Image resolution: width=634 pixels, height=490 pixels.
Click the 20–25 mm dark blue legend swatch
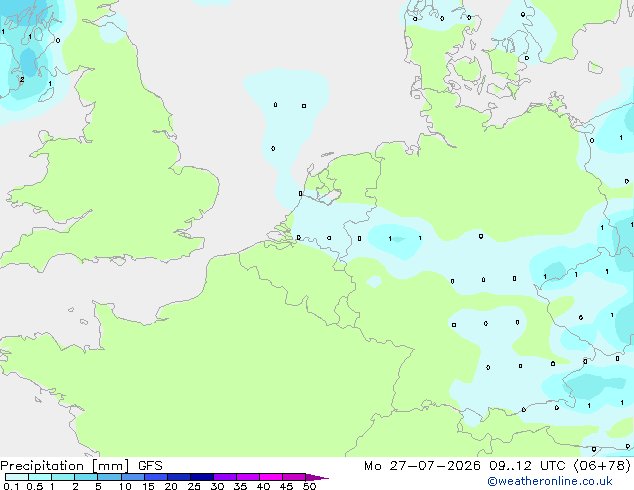click(x=178, y=477)
